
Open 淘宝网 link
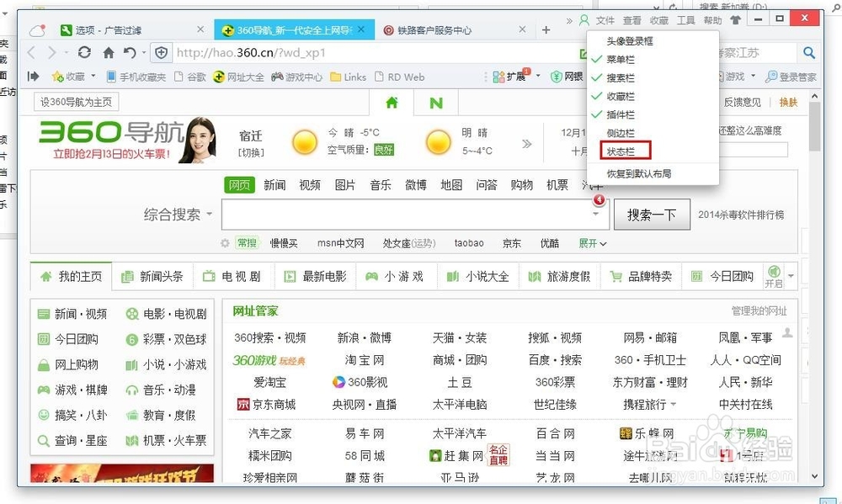click(365, 360)
